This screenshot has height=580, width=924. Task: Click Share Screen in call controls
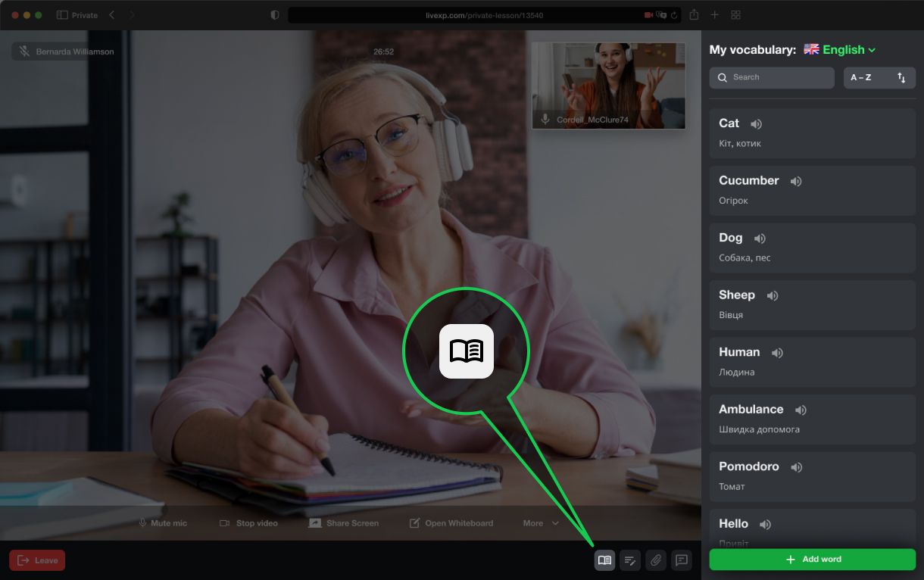click(x=343, y=523)
